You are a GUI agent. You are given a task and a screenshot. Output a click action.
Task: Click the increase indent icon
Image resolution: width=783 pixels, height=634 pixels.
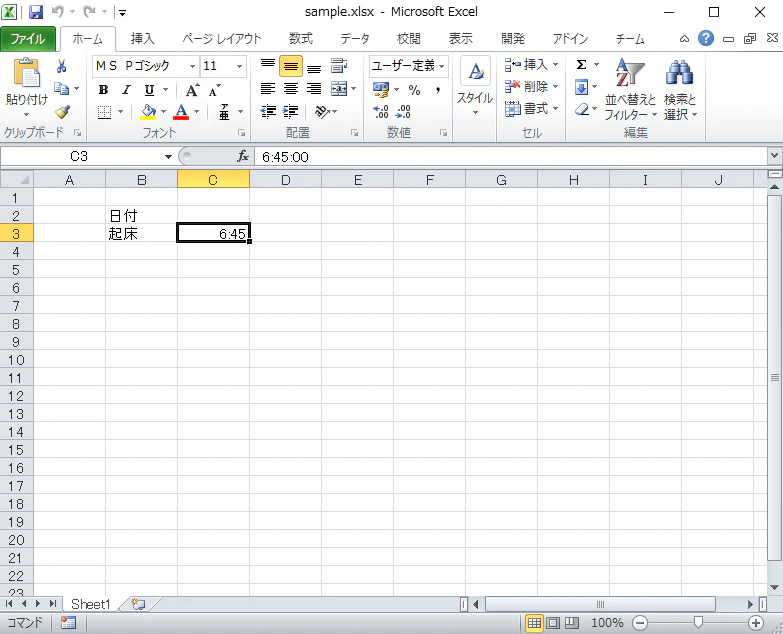click(x=291, y=111)
